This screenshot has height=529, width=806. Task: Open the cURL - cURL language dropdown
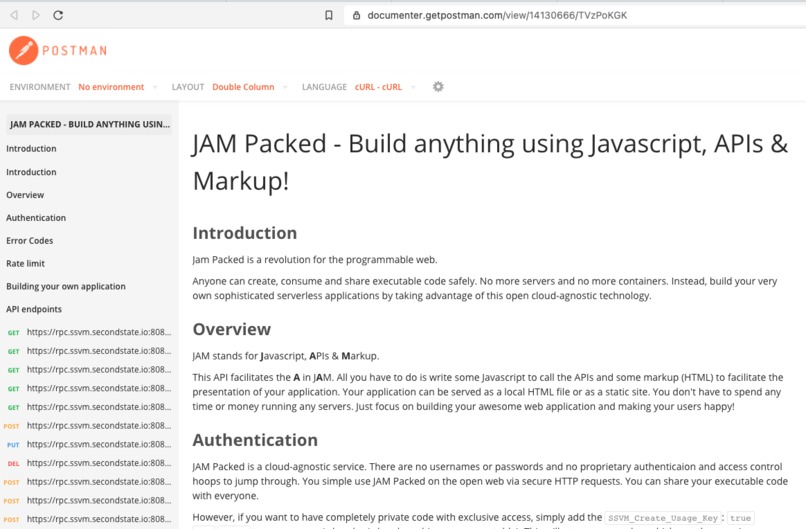(384, 87)
